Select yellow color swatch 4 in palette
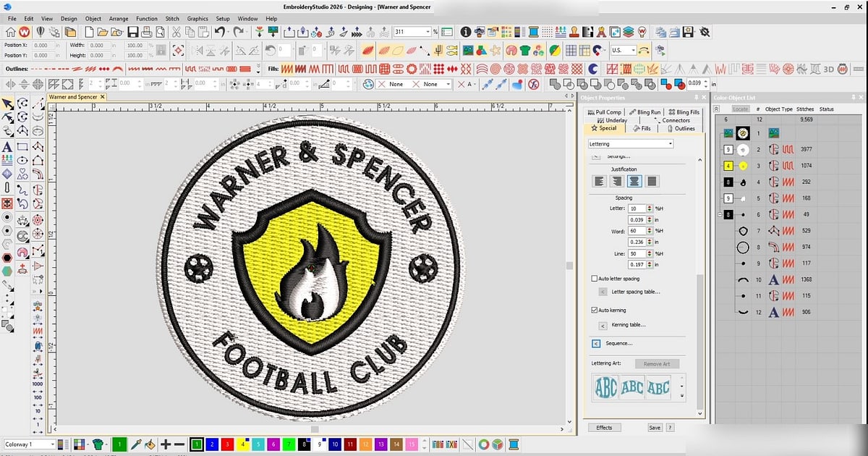This screenshot has width=868, height=456. pyautogui.click(x=242, y=444)
